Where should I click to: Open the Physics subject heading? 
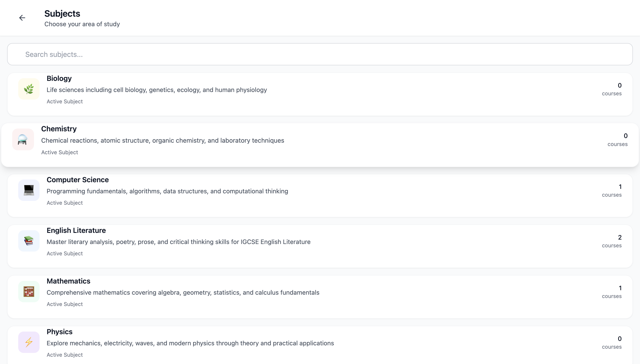click(x=60, y=332)
